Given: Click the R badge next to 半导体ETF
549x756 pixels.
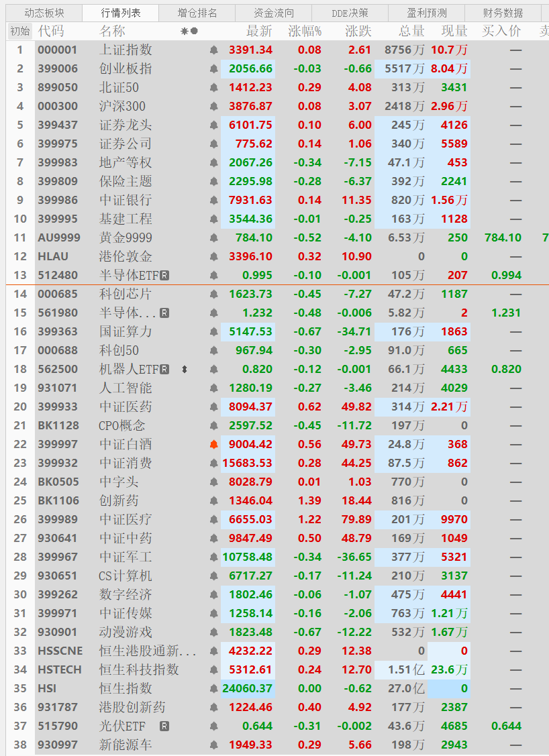Looking at the screenshot, I should 164,275.
